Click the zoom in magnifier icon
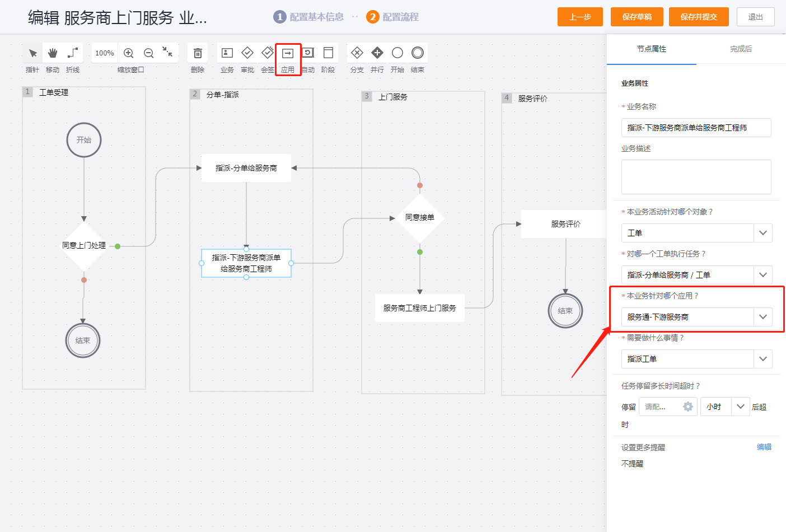Screen dimensions: 786x532 click(129, 53)
